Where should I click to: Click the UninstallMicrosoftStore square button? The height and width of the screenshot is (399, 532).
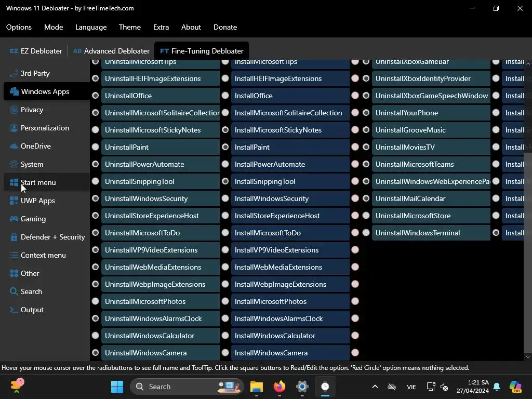click(x=431, y=216)
